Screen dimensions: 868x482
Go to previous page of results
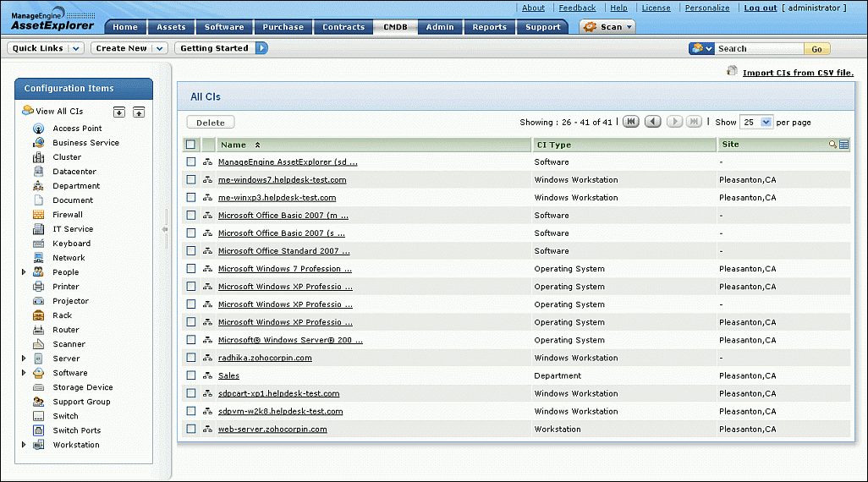coord(652,122)
